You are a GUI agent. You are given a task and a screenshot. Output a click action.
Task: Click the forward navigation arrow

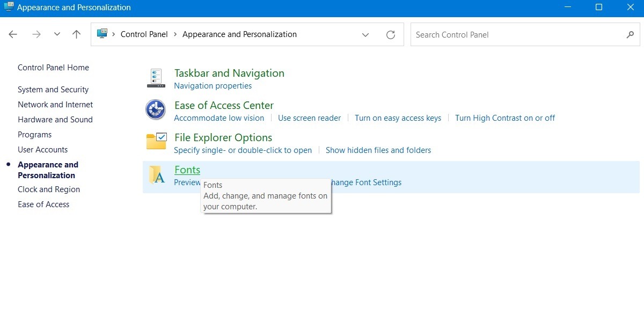pyautogui.click(x=36, y=34)
